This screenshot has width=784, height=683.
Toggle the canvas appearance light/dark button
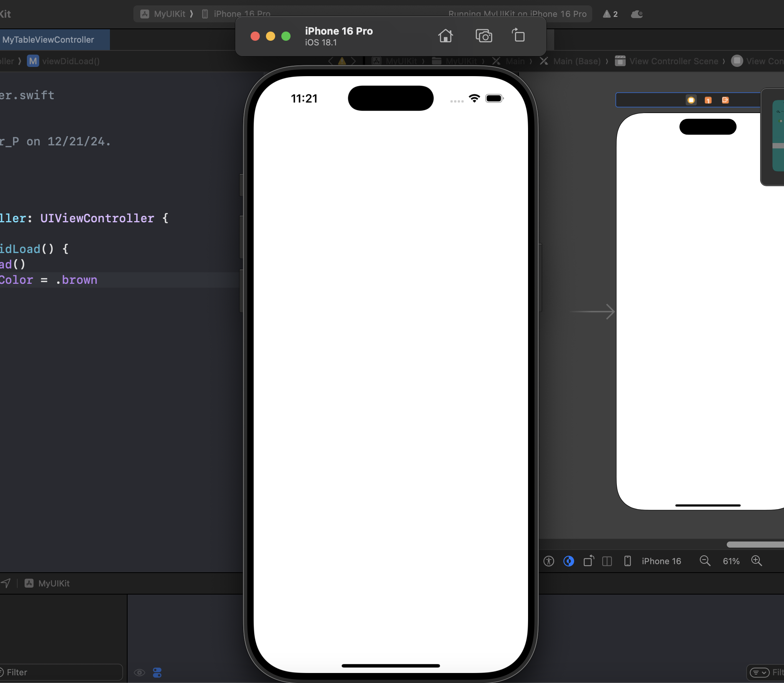568,561
